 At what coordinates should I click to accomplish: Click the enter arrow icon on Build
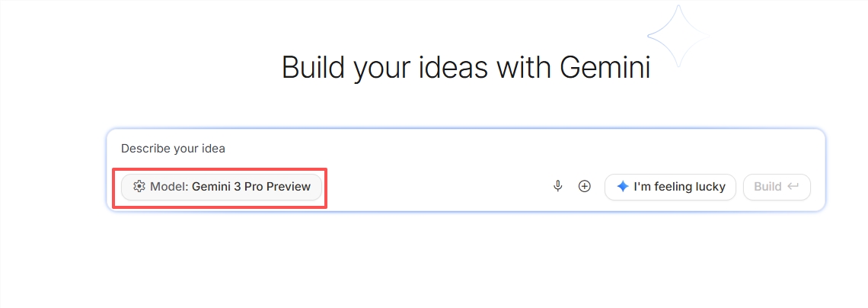pos(793,186)
